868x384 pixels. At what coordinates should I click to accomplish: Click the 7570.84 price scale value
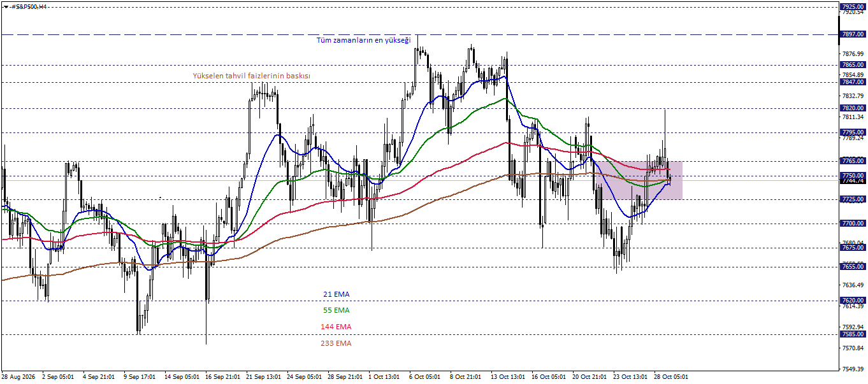pos(853,348)
